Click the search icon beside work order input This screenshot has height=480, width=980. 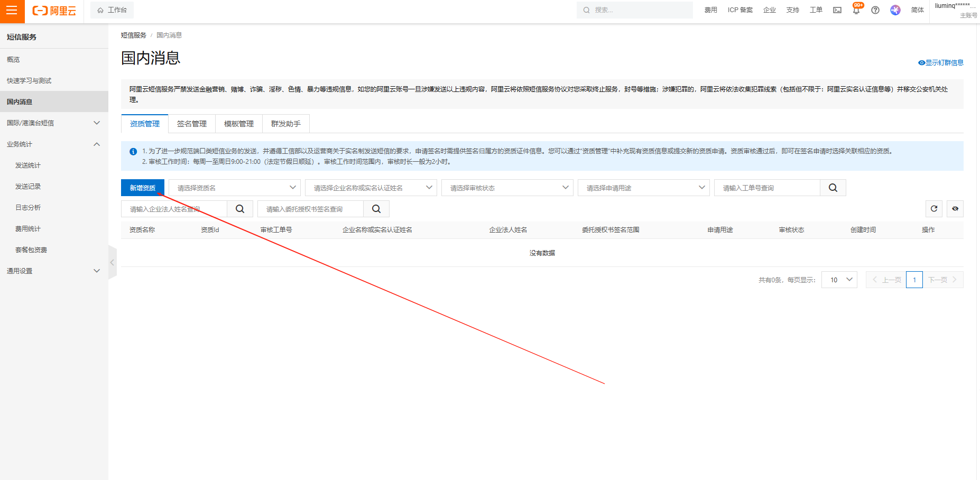(833, 188)
